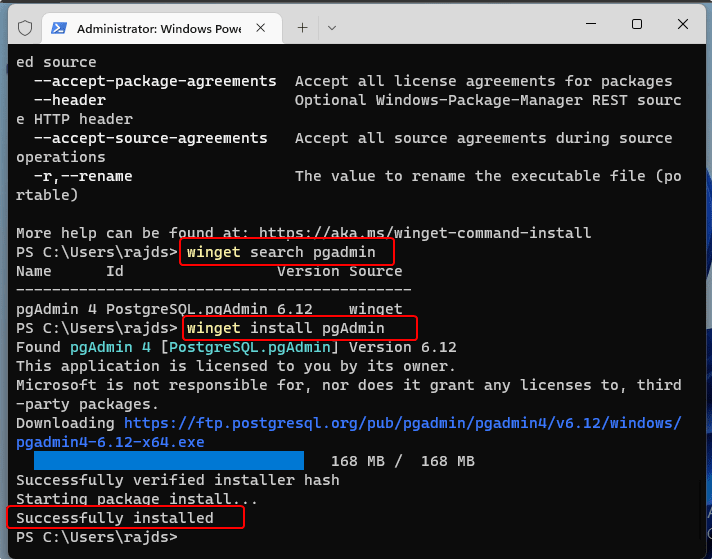Click the '168 MB / 168 MB' download size

403,461
